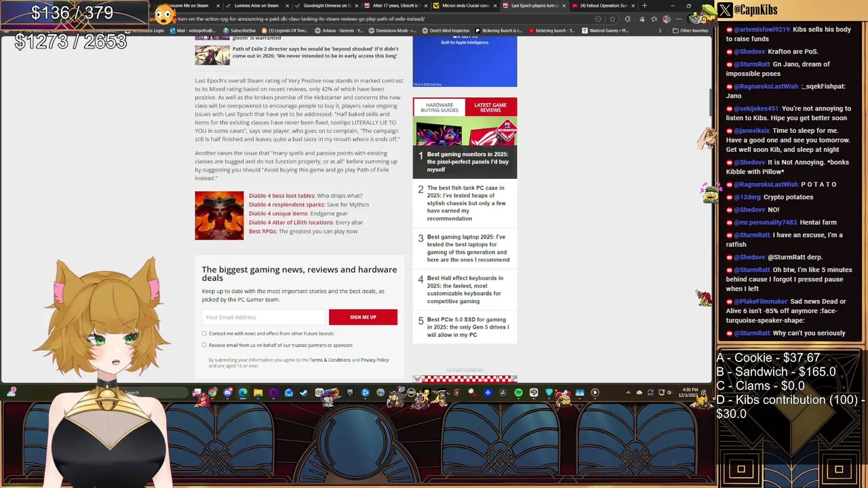Image resolution: width=868 pixels, height=488 pixels.
Task: Open Best Hall effect keyboards article
Action: [465, 289]
